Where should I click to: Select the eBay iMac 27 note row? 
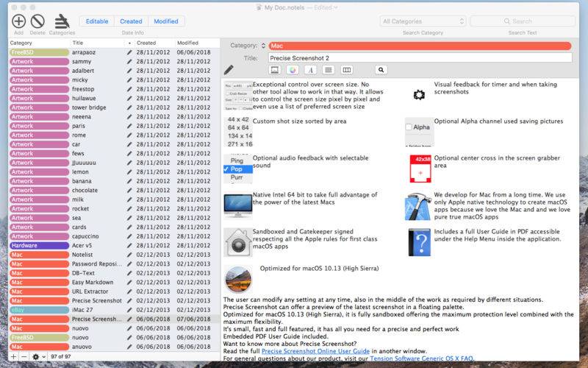click(114, 310)
